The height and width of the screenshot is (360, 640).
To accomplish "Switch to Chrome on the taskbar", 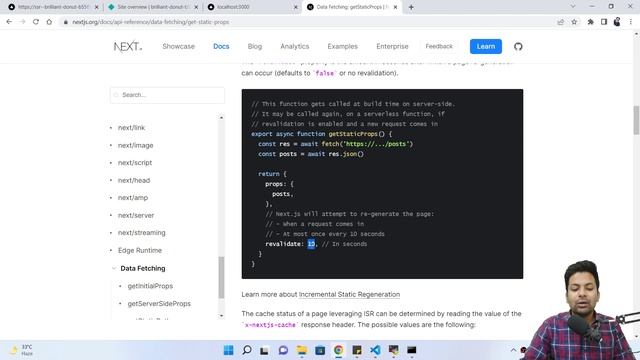I will (x=338, y=350).
